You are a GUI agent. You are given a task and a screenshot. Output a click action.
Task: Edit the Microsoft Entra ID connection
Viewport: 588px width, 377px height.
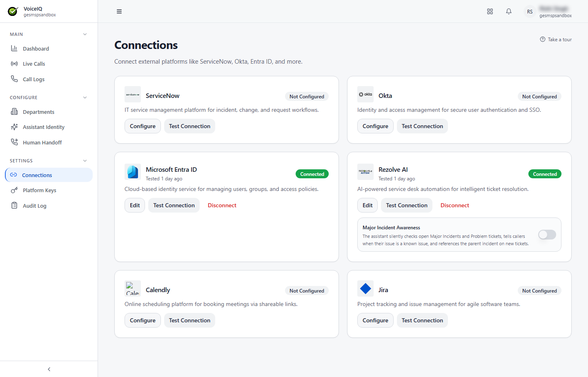(x=135, y=205)
